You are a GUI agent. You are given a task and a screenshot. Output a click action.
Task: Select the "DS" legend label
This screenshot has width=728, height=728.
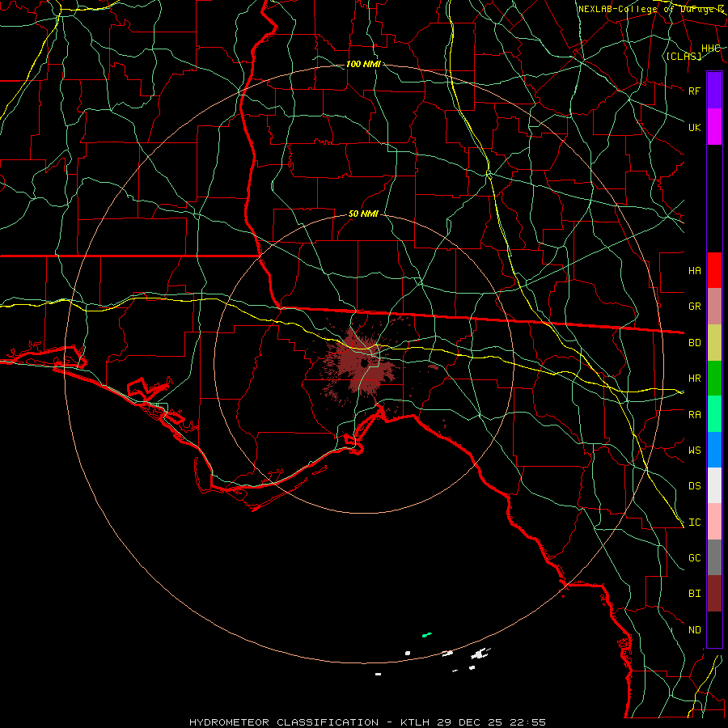tap(695, 485)
